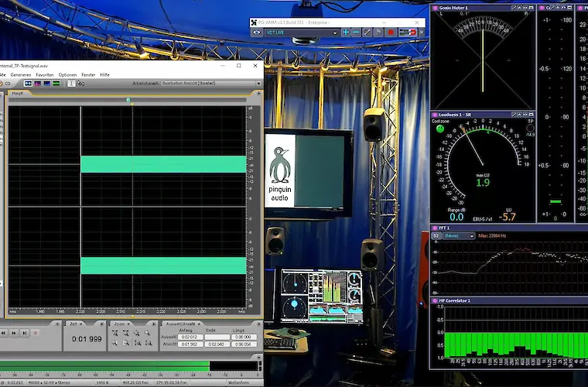Toggle the green Cool zone smiley indicator
Viewport: 588px width, 387px height.
point(439,128)
